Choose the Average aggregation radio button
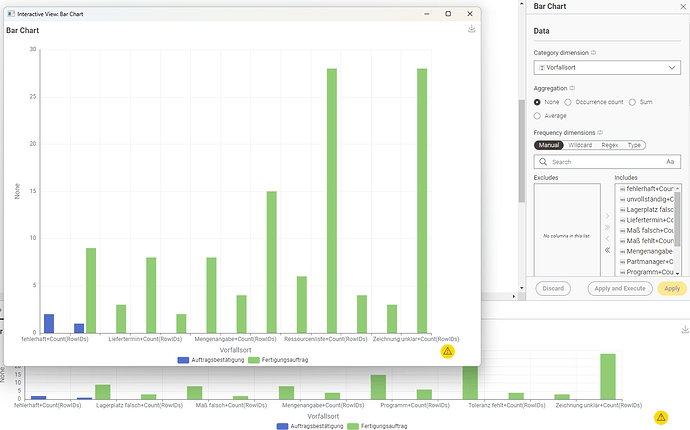Screen dimensions: 690x430 538,116
